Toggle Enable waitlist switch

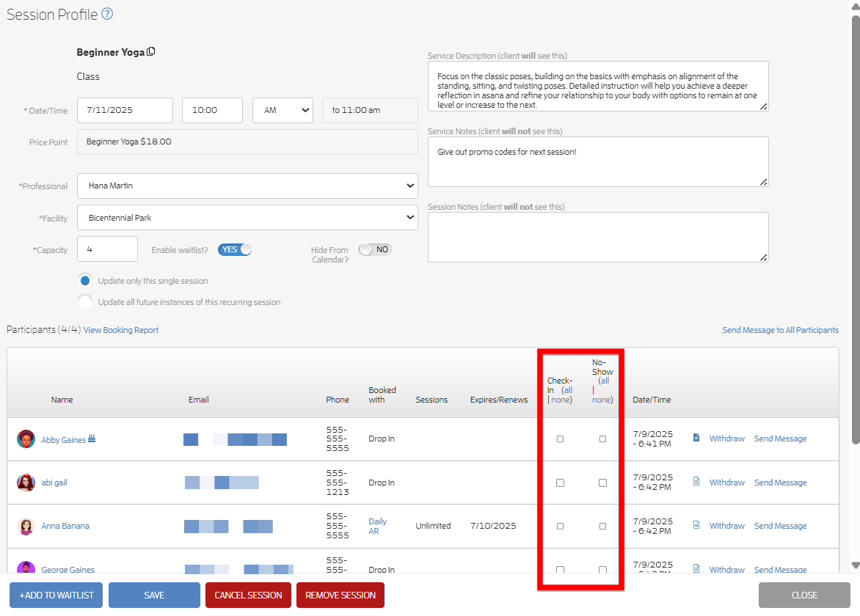pos(235,249)
